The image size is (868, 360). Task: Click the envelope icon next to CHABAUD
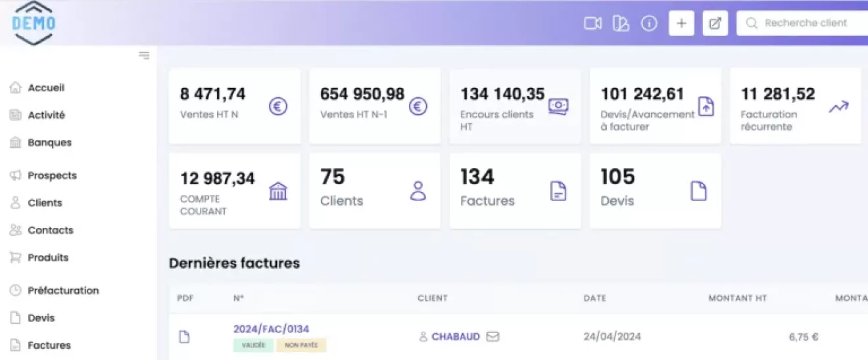click(x=493, y=336)
